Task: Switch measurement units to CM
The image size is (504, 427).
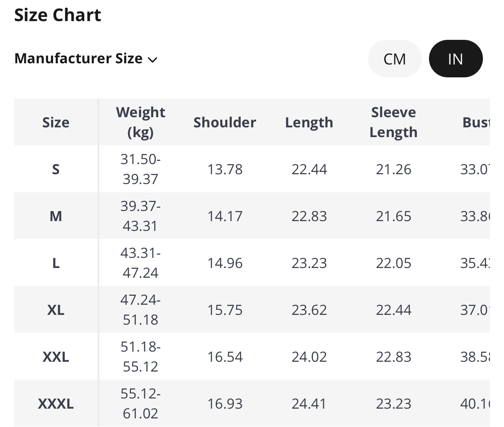Action: point(395,59)
